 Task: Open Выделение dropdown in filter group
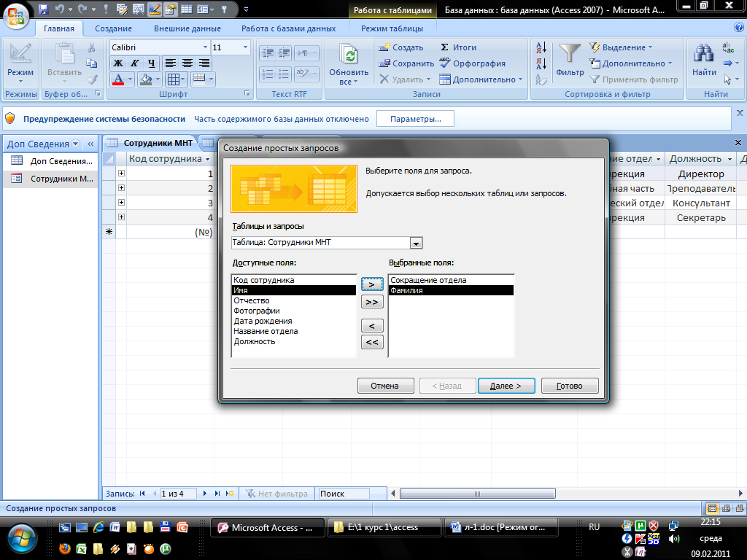point(622,47)
